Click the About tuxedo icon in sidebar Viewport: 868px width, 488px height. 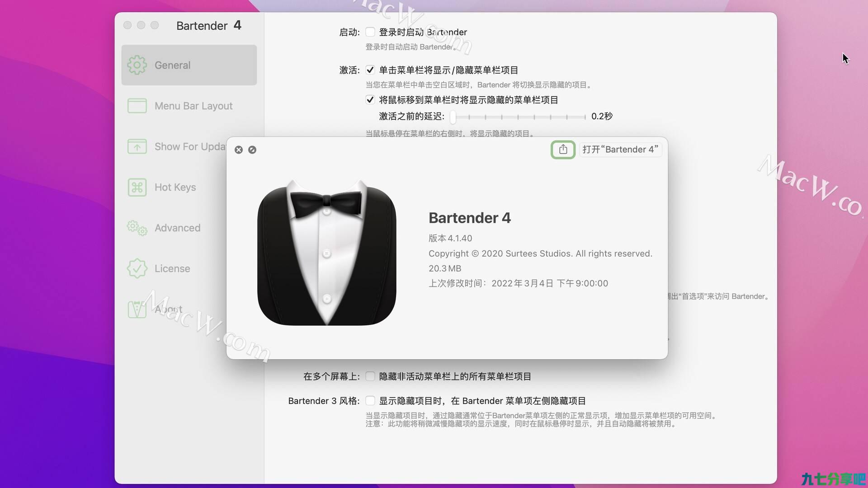coord(137,309)
